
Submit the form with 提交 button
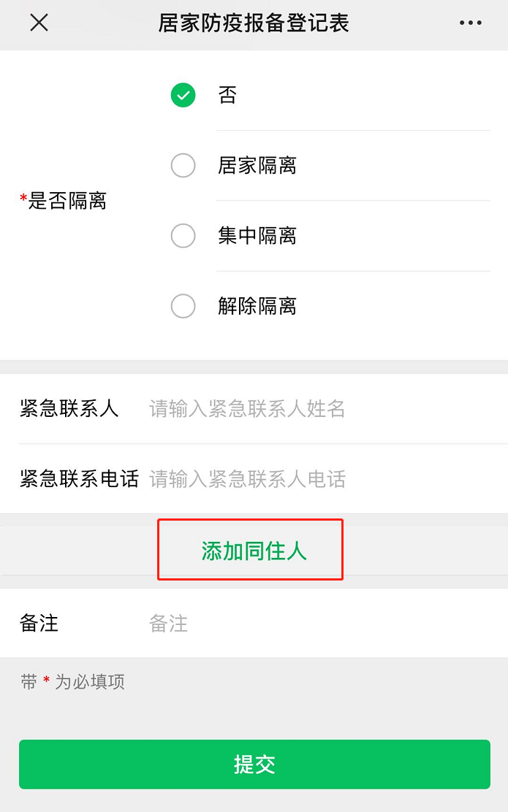(x=254, y=765)
